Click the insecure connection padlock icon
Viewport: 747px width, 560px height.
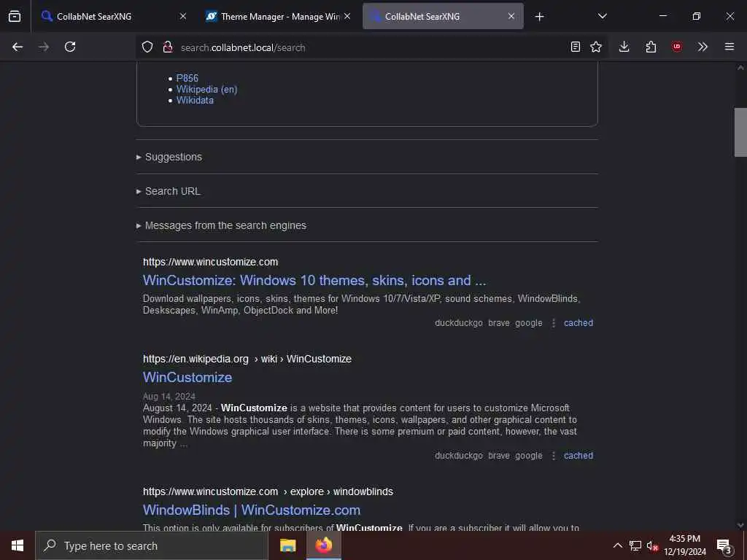tap(168, 47)
